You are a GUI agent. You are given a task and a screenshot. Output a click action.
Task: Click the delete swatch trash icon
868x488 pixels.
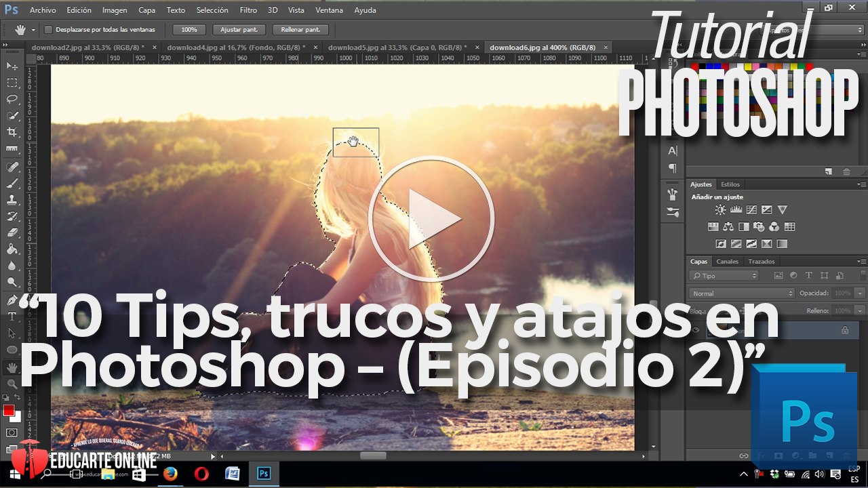point(846,172)
